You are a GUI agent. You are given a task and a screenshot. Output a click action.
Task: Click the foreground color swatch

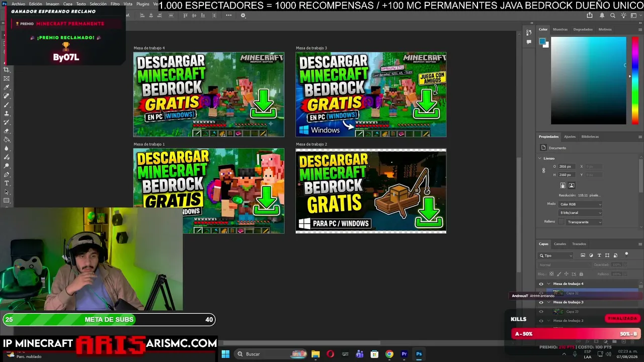(x=542, y=41)
